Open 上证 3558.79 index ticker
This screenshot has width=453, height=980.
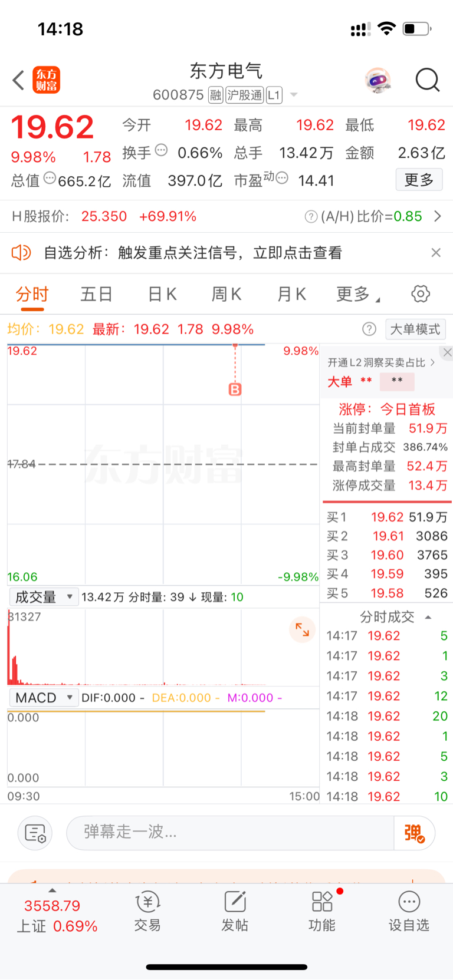pos(57,915)
